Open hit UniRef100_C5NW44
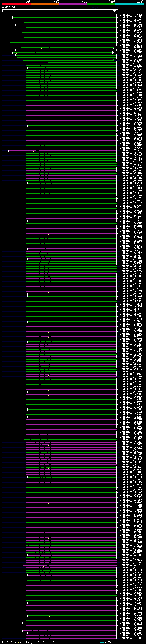The width and height of the screenshot is (146, 644). coord(131,103)
